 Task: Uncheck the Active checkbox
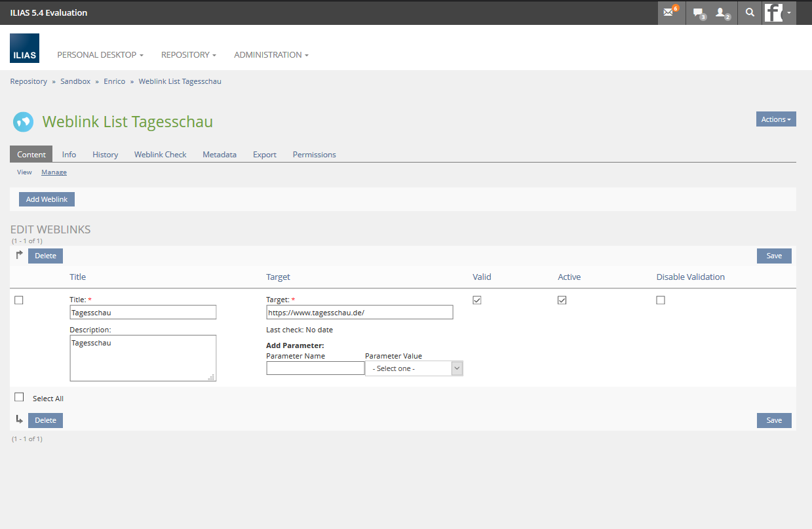tap(562, 300)
